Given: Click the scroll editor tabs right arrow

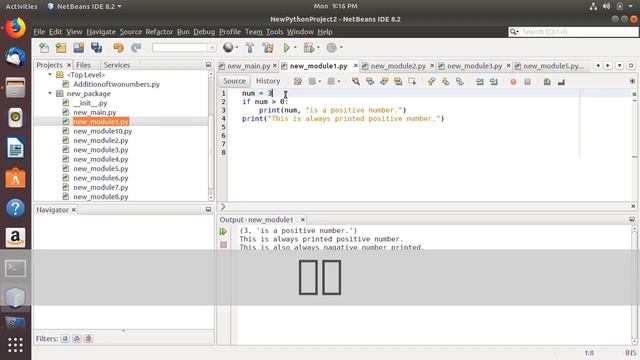Looking at the screenshot, I should point(608,66).
